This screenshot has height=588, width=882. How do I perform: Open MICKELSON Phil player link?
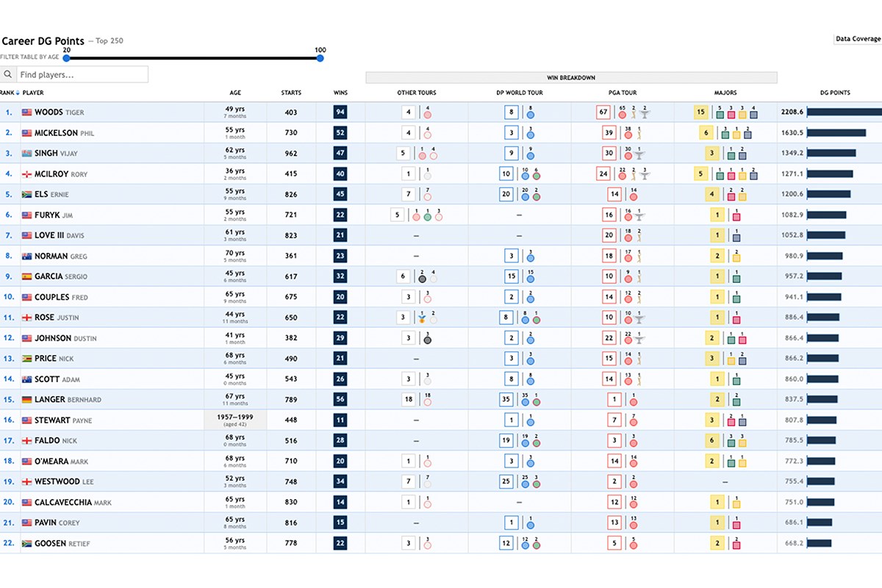[65, 133]
